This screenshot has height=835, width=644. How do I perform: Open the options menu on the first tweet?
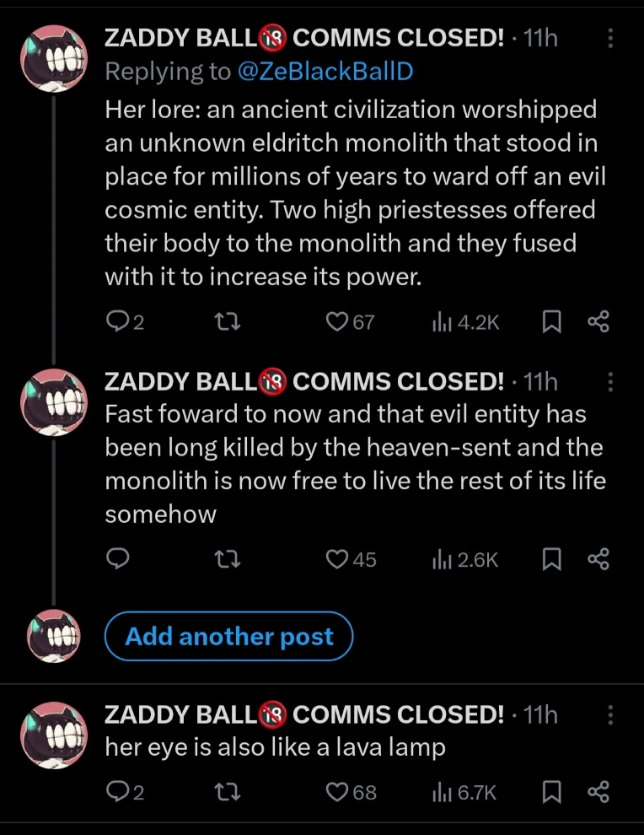[610, 38]
